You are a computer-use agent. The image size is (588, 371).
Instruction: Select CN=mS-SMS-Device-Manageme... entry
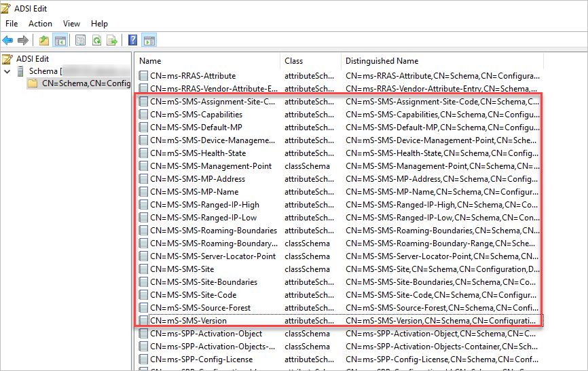[213, 140]
